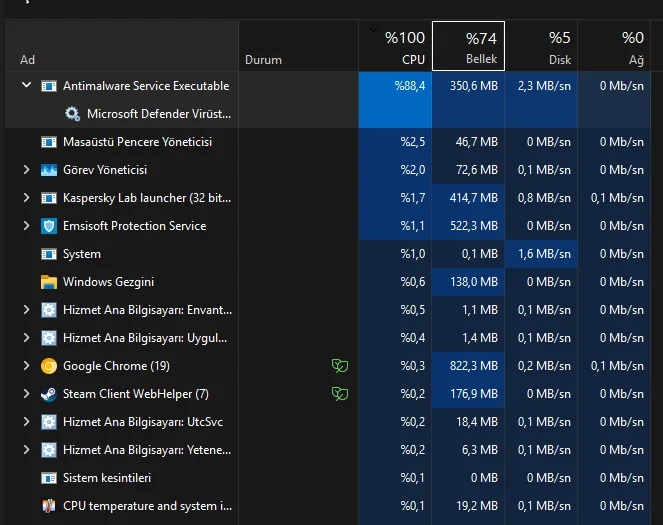Screen dimensions: 663x525
Task: Click Chrome's green leaf efficiency icon
Action: coord(340,366)
